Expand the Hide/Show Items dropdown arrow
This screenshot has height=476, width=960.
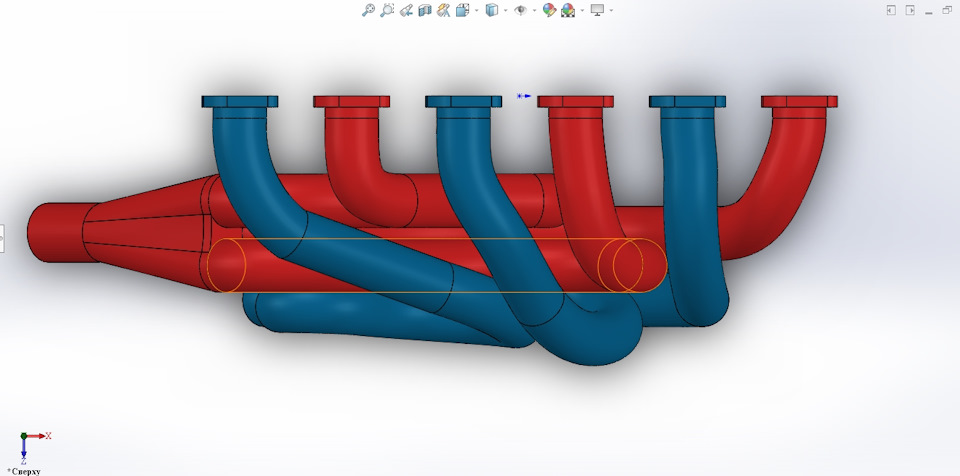[x=534, y=10]
